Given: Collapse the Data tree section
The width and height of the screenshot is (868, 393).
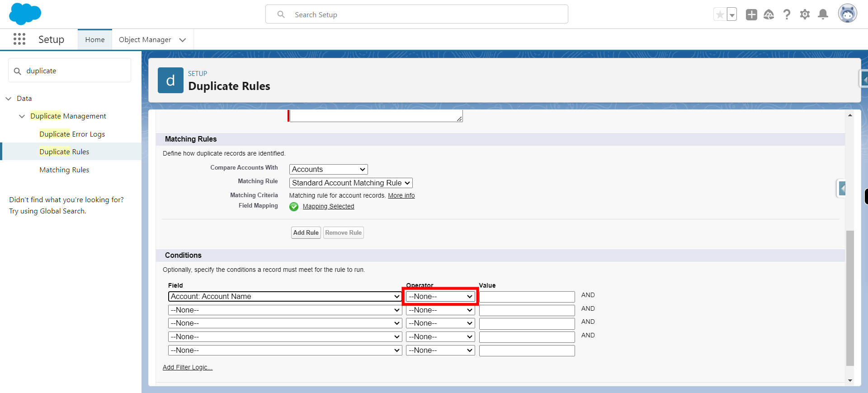Looking at the screenshot, I should [8, 99].
